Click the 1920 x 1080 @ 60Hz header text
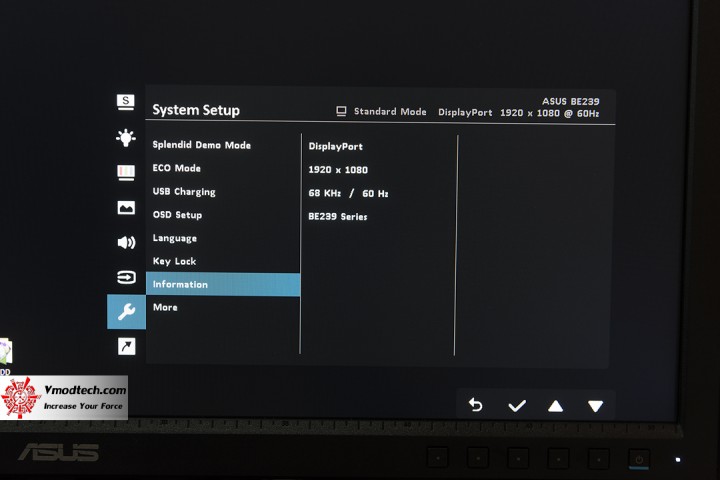Viewport: 720px width, 480px height. (550, 113)
